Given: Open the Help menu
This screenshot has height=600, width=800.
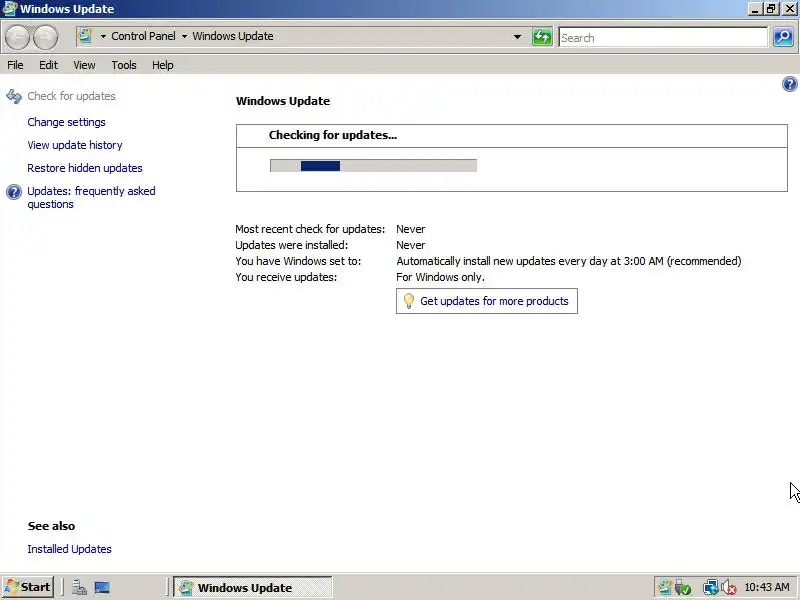Looking at the screenshot, I should [163, 65].
